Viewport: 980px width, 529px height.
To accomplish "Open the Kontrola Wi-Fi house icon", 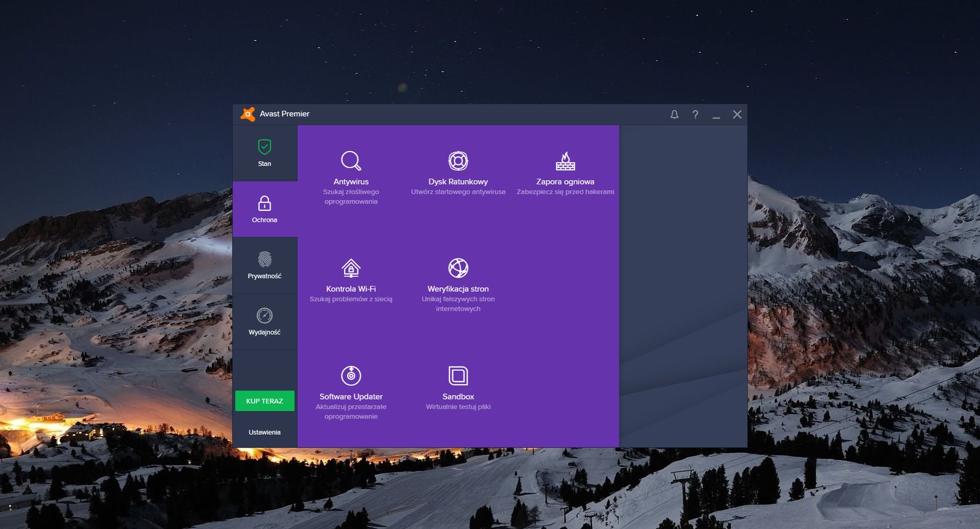I will 351,268.
